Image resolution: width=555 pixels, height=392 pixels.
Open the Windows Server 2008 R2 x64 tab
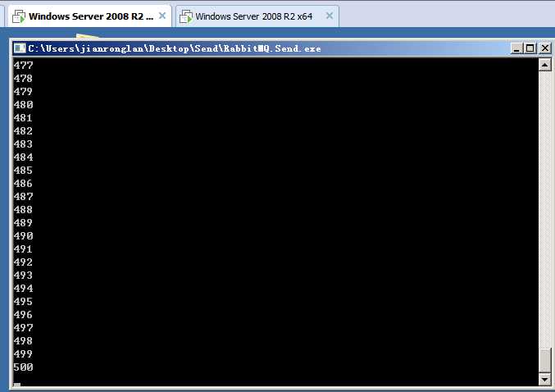[x=257, y=16]
